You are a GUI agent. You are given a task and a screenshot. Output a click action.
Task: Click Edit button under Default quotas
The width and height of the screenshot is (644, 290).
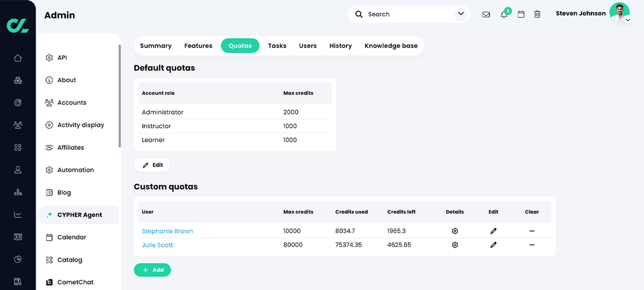point(152,165)
